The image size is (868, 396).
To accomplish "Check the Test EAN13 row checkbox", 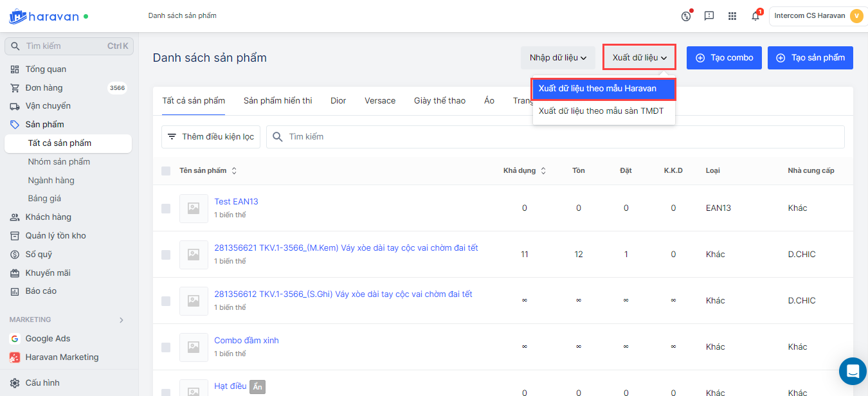I will [166, 208].
